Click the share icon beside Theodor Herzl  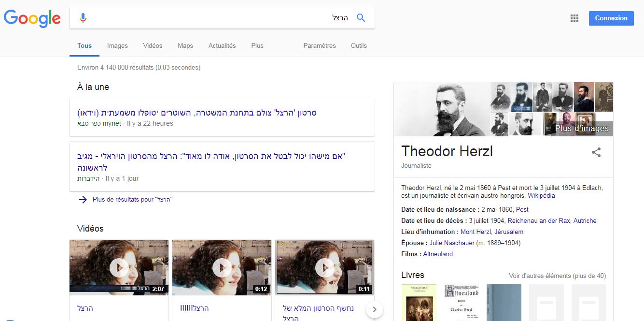click(x=596, y=152)
